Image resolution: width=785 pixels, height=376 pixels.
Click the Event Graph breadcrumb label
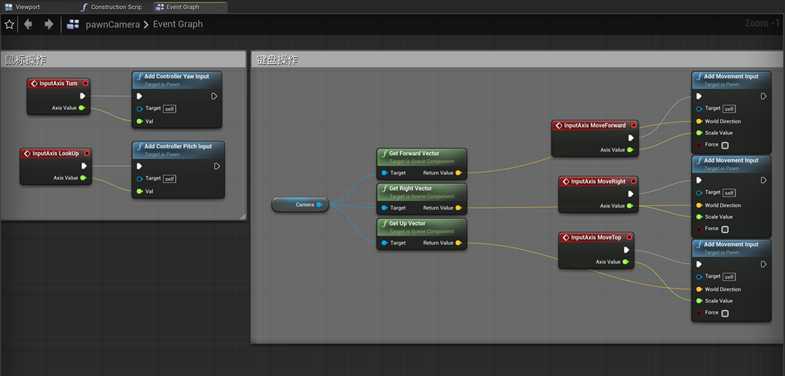point(178,24)
